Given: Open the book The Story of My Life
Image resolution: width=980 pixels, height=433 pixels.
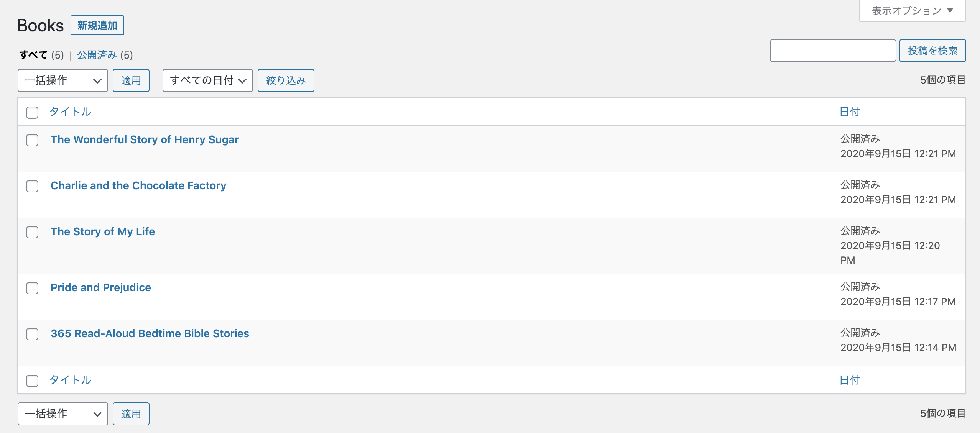Looking at the screenshot, I should (x=103, y=231).
